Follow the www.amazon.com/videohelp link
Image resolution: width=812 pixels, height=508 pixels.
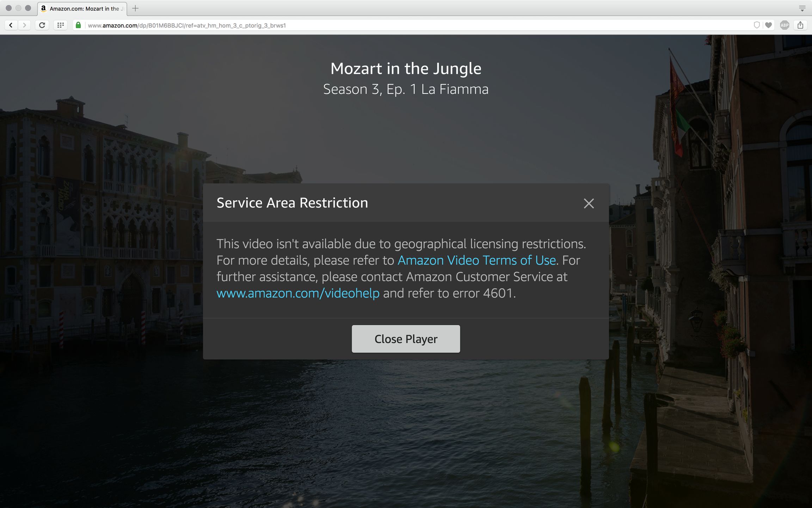[298, 293]
